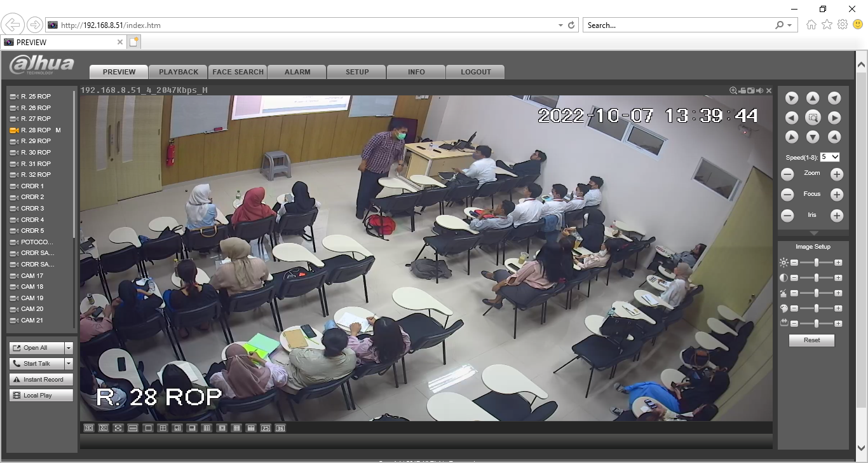The width and height of the screenshot is (868, 463).
Task: Switch to widescreen aspect display
Action: point(133,428)
